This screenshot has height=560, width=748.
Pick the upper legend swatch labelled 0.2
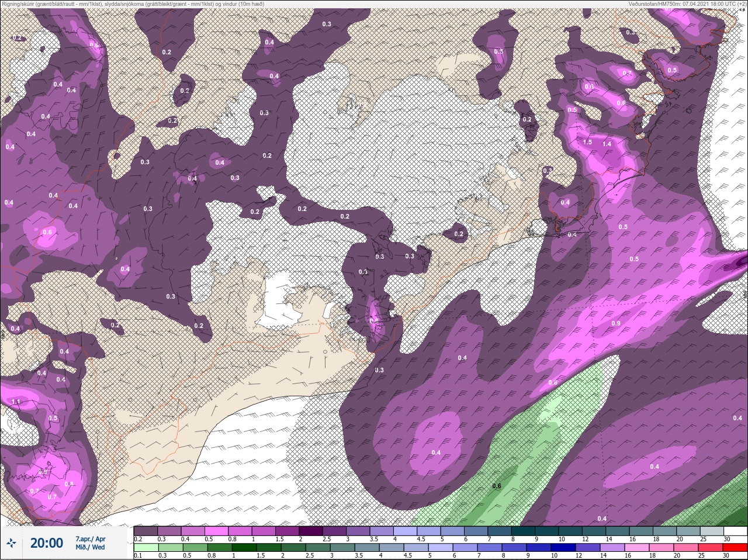click(146, 531)
